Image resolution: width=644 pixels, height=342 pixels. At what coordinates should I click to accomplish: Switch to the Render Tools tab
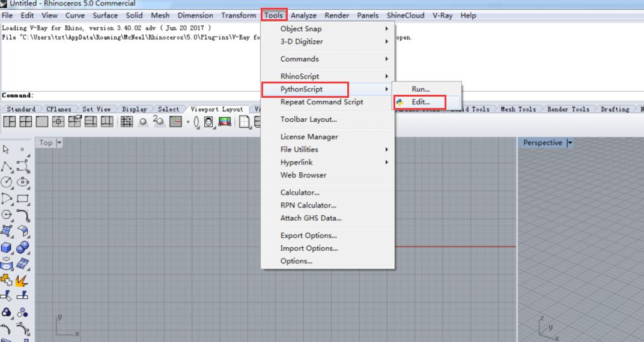pos(568,109)
